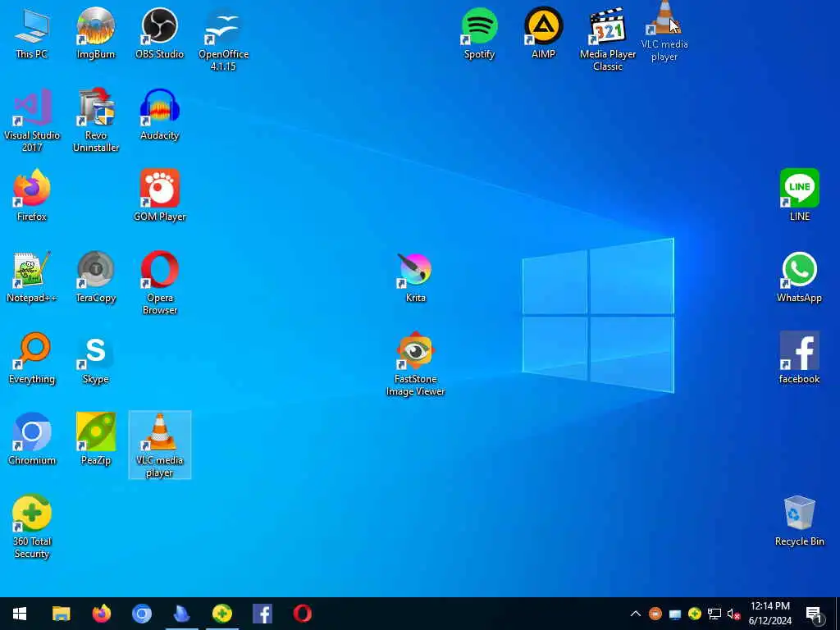Expand the hidden system tray icons
This screenshot has height=630, width=840.
[x=636, y=614]
